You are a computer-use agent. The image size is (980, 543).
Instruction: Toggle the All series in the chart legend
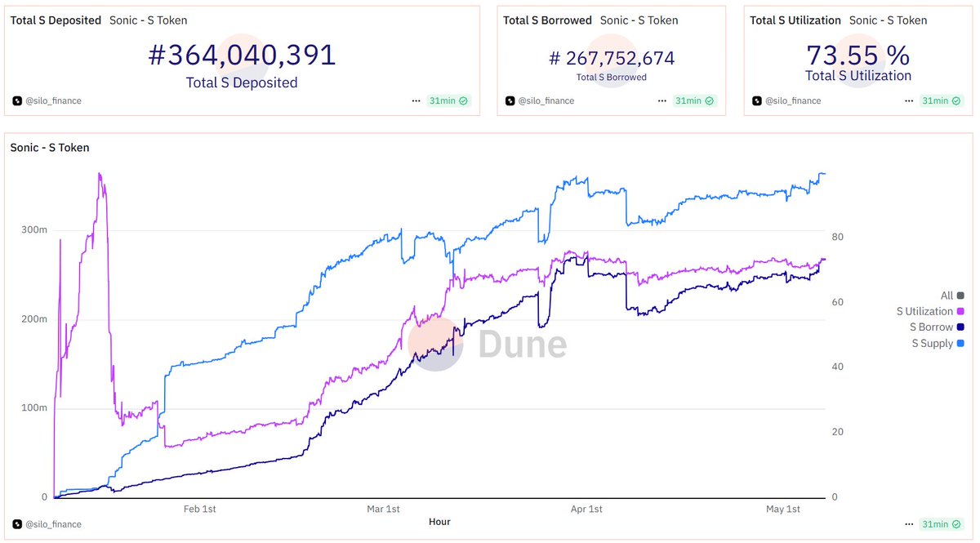(x=952, y=296)
